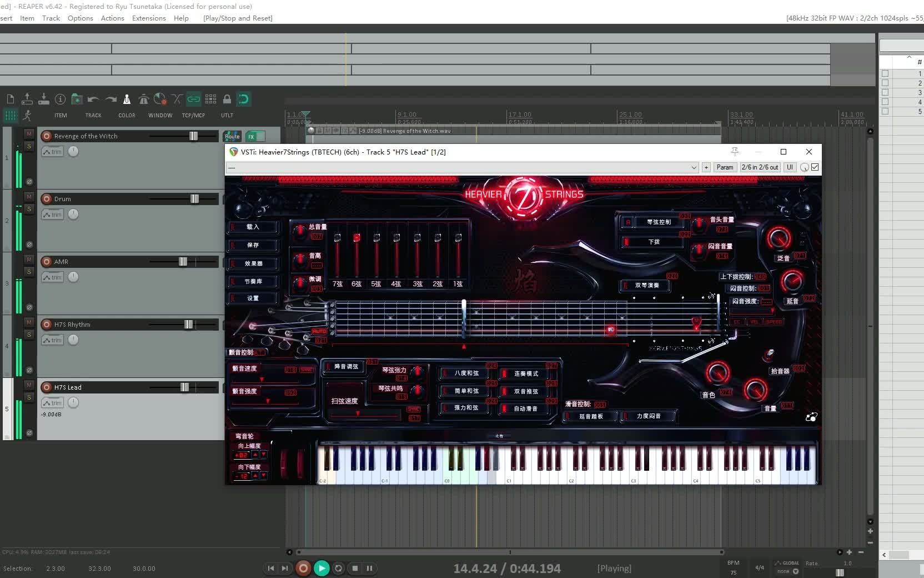Image resolution: width=924 pixels, height=578 pixels.
Task: Open the ITEM toolbar menu
Action: coord(61,116)
